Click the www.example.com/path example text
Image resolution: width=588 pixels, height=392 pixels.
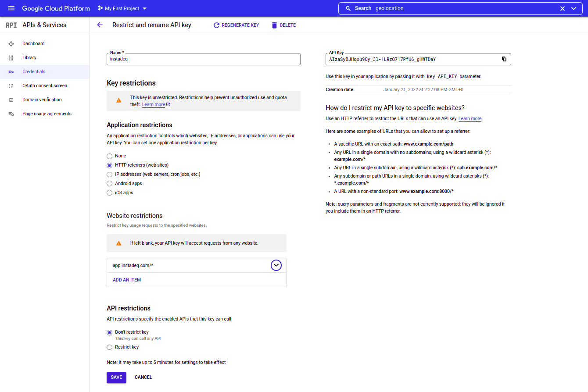click(428, 144)
